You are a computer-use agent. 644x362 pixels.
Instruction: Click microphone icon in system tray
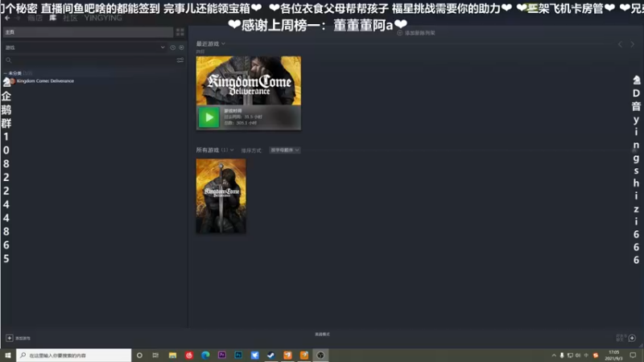tap(562, 356)
